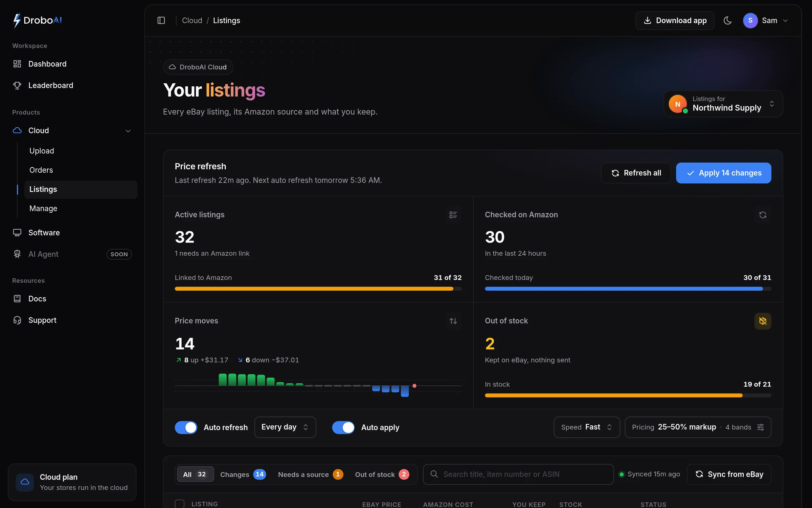Select the Out of stock filter tab
Image resolution: width=812 pixels, height=508 pixels.
coord(382,474)
